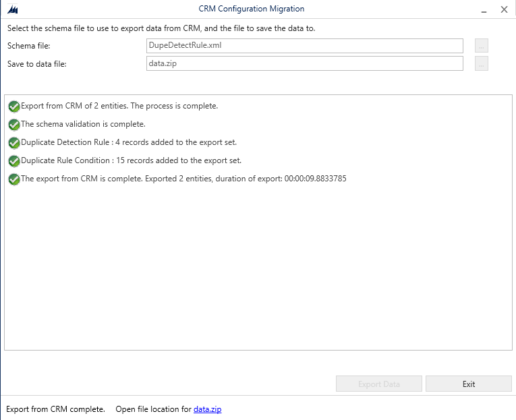The height and width of the screenshot is (420, 516).
Task: Select the 'Export from CRM of 2 entities' log line
Action: click(119, 106)
